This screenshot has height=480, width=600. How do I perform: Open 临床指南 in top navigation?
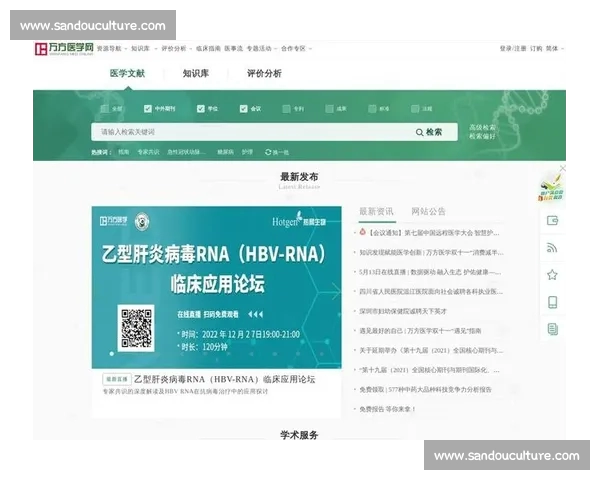208,49
